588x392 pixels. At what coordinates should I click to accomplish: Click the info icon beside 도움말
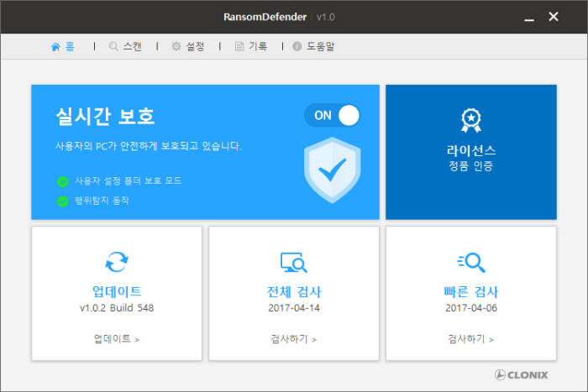297,46
